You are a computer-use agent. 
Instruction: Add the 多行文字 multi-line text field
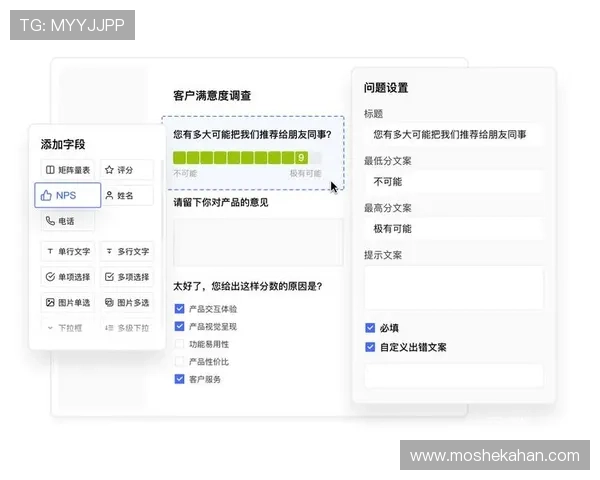[x=127, y=251]
